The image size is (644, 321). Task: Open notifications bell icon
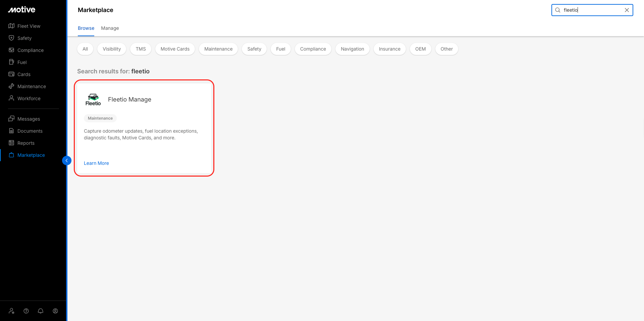click(x=41, y=311)
